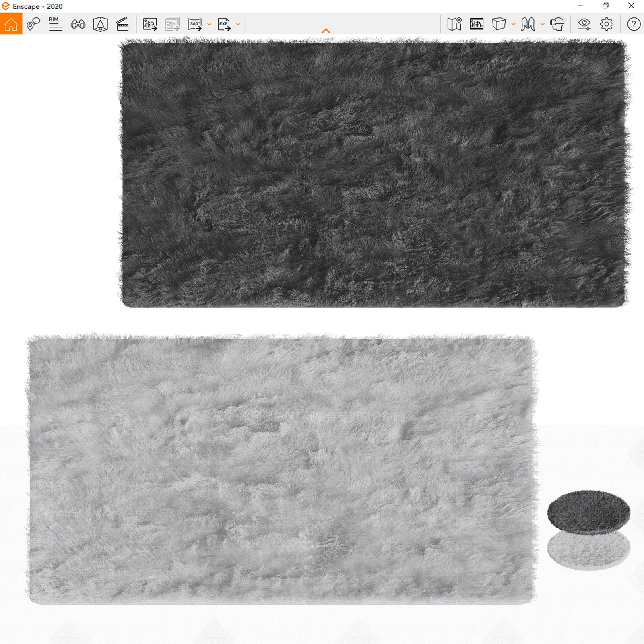Open the video editor clapperboard
Image resolution: width=644 pixels, height=644 pixels.
[x=122, y=24]
